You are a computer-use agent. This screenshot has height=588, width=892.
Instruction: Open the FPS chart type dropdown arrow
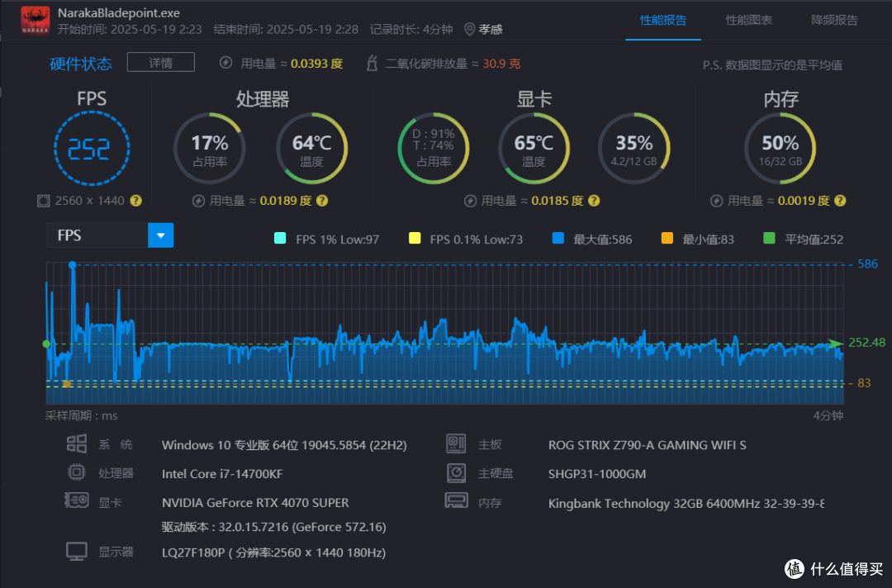pyautogui.click(x=160, y=235)
